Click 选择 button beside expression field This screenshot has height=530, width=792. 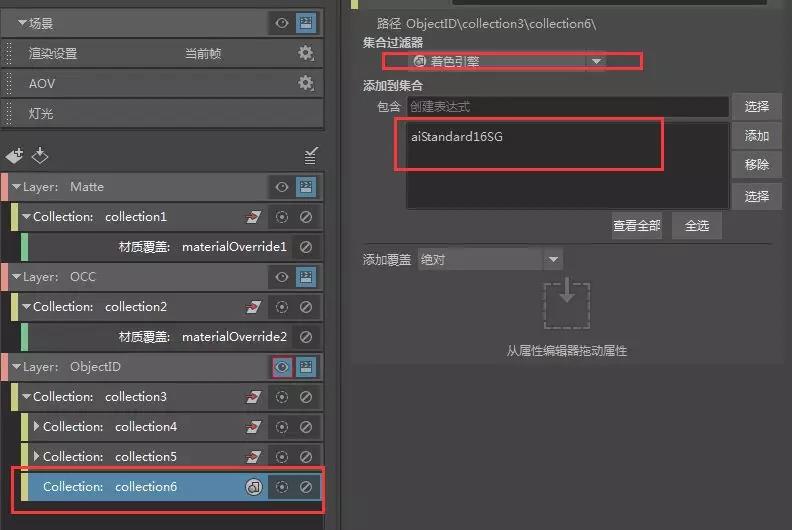pos(757,106)
